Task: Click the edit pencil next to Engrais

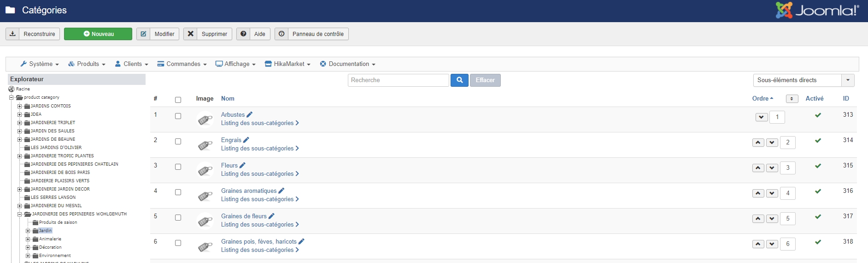Action: pos(246,140)
